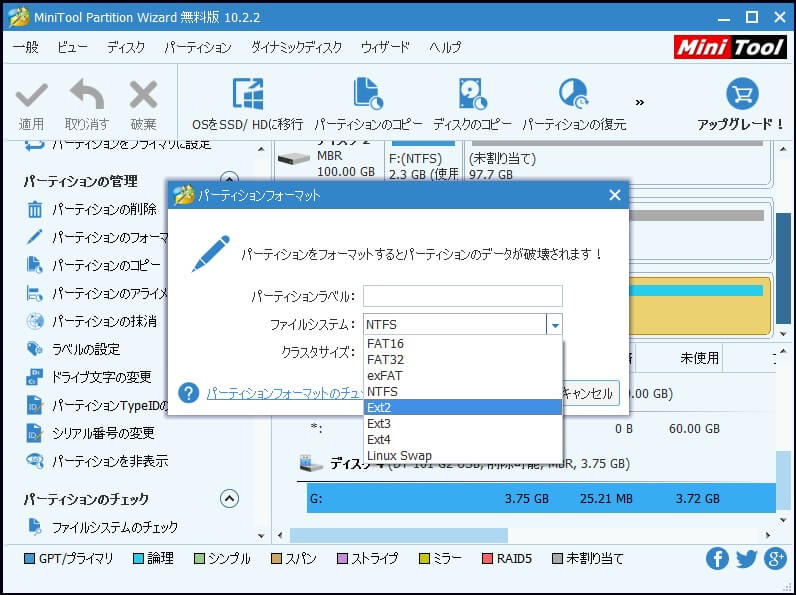Screen dimensions: 796x595
Task: Open the 一般 menu
Action: 26,47
